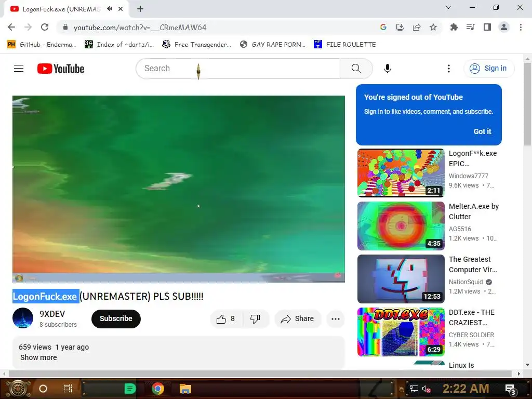532x399 pixels.
Task: Open Chrome three-dot menu
Action: [x=521, y=27]
